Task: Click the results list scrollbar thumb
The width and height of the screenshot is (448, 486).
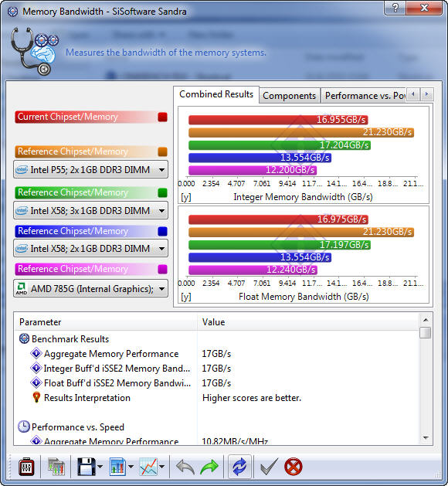Action: (x=426, y=332)
